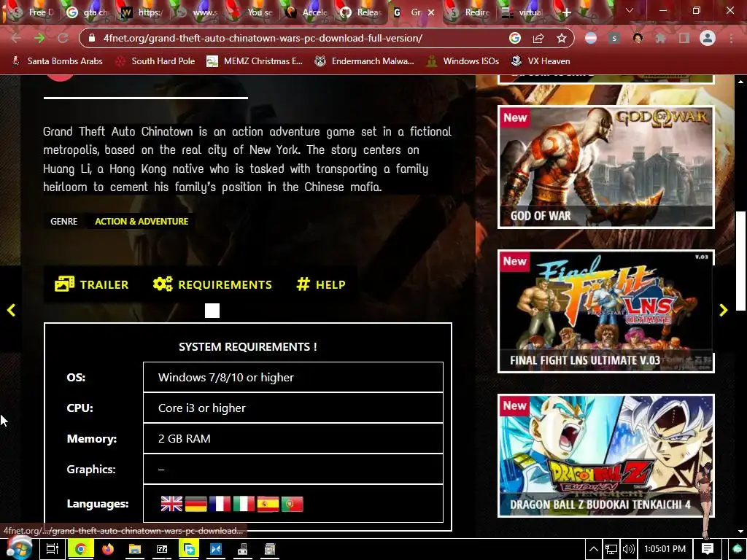Switch to the GitHub 'Releas' tab
This screenshot has width=747, height=560.
[x=362, y=12]
